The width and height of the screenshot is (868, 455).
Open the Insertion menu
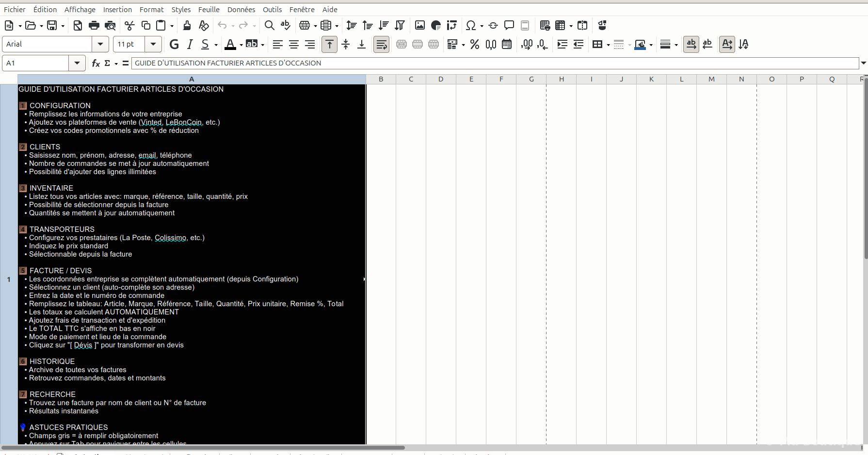(x=117, y=10)
